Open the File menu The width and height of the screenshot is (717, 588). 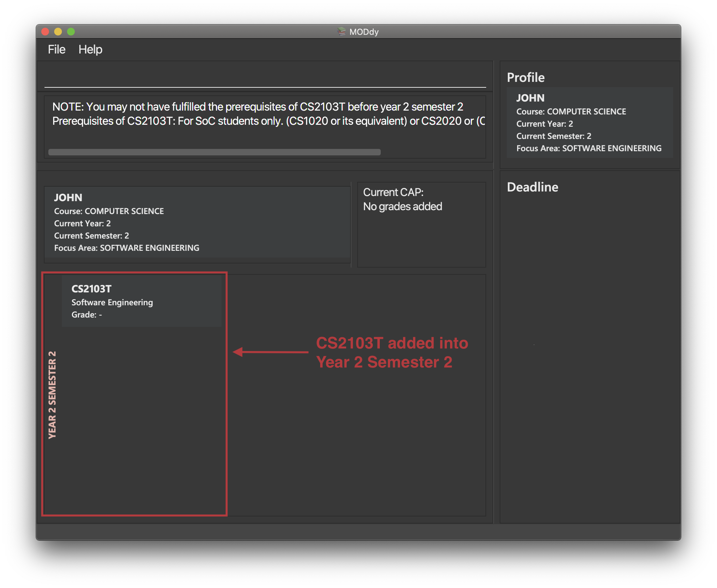[x=56, y=49]
